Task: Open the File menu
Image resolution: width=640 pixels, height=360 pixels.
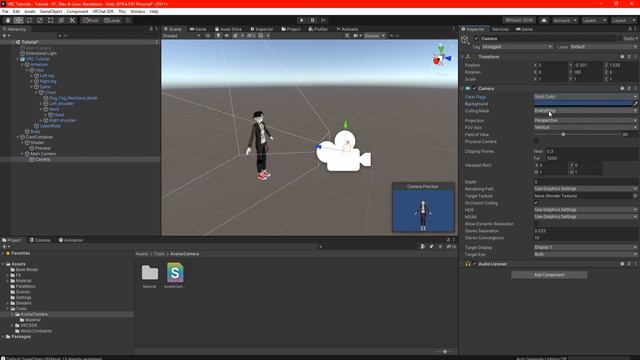Action: pos(5,11)
